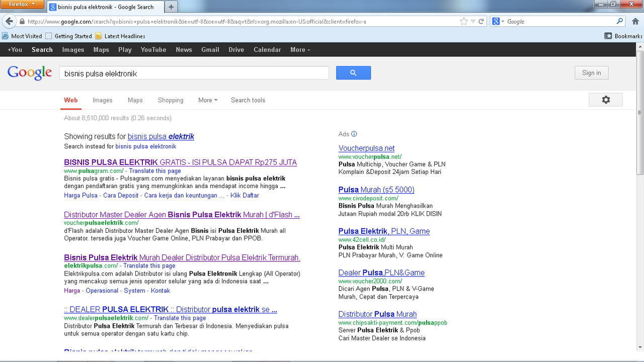Viewport: 644px width, 362px height.
Task: Switch to the Shopping results tab
Action: [171, 100]
